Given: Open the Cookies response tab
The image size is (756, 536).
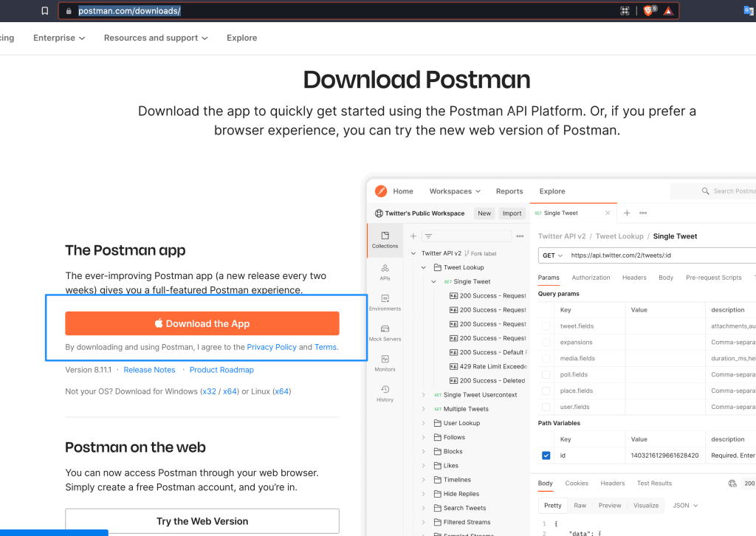Looking at the screenshot, I should (577, 484).
